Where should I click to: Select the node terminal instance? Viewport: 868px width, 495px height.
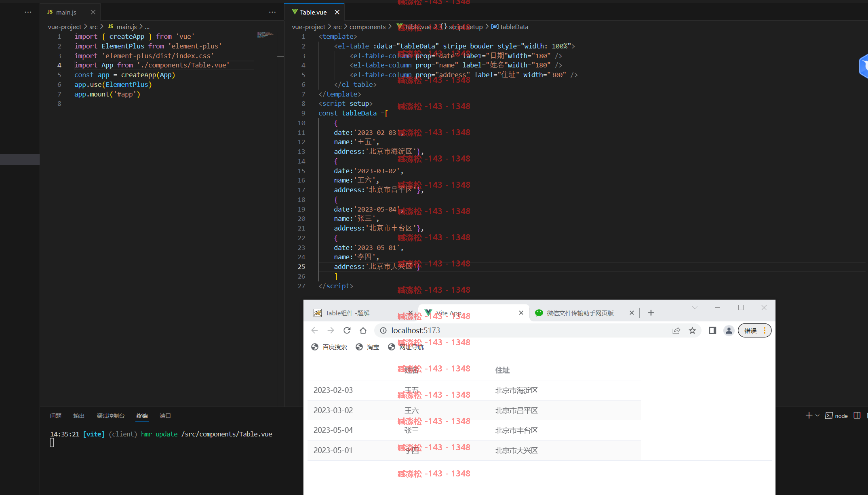(x=836, y=415)
